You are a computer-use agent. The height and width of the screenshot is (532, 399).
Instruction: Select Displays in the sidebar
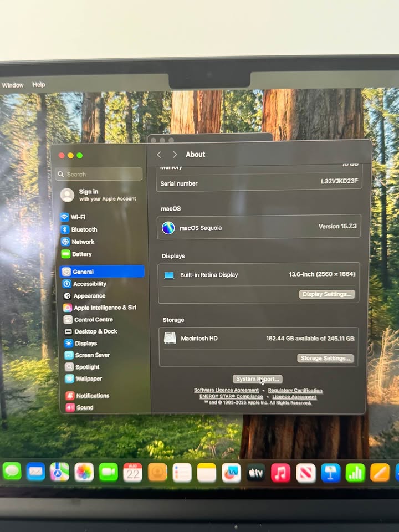point(81,344)
